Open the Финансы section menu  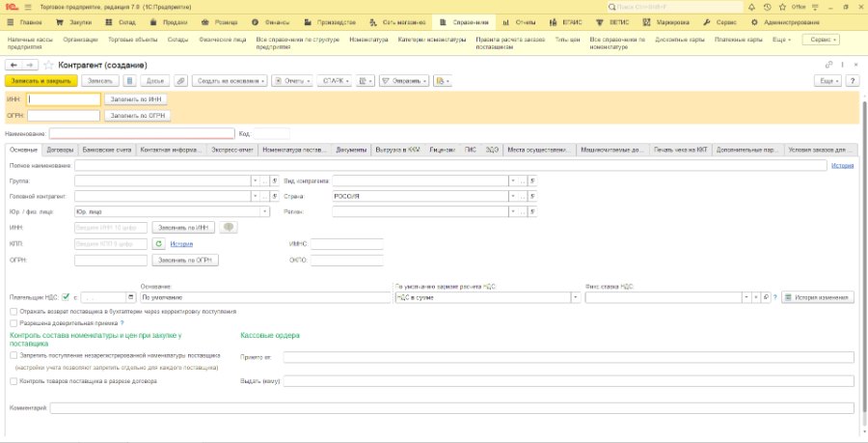[x=271, y=23]
